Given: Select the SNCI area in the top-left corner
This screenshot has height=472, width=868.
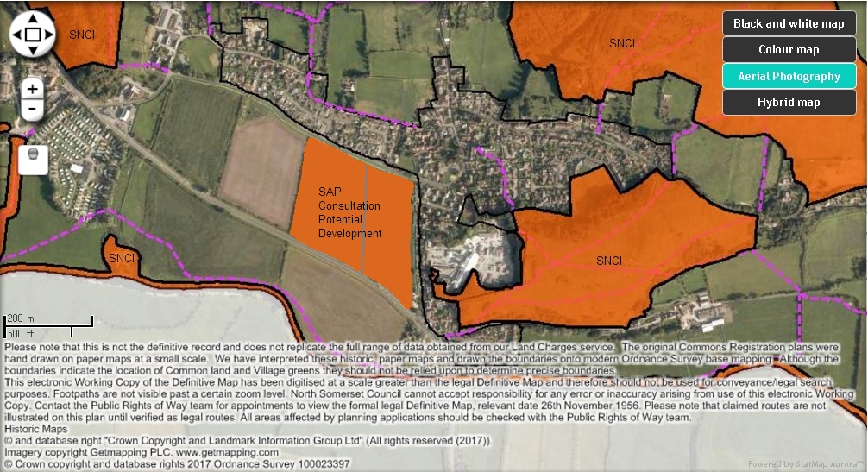Looking at the screenshot, I should click(x=81, y=35).
